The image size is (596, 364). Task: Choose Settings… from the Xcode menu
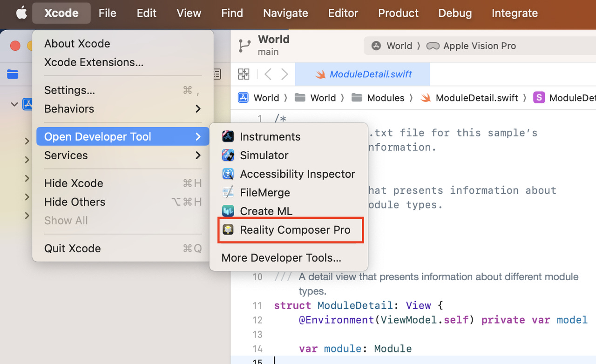[123, 90]
